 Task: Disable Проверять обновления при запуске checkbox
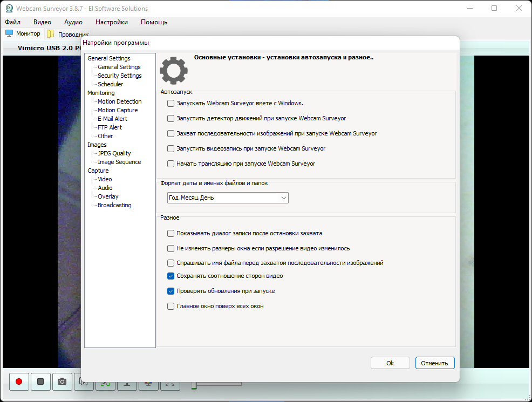(171, 291)
